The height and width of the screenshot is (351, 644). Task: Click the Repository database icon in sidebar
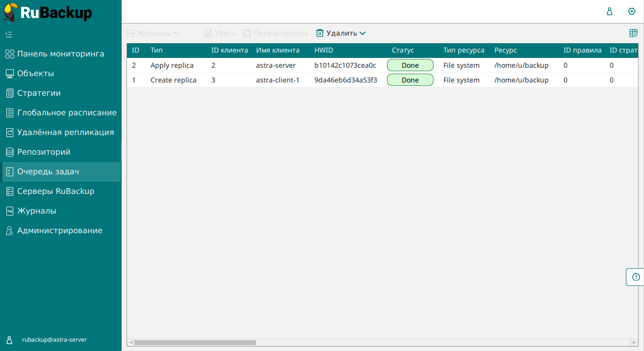coord(9,152)
